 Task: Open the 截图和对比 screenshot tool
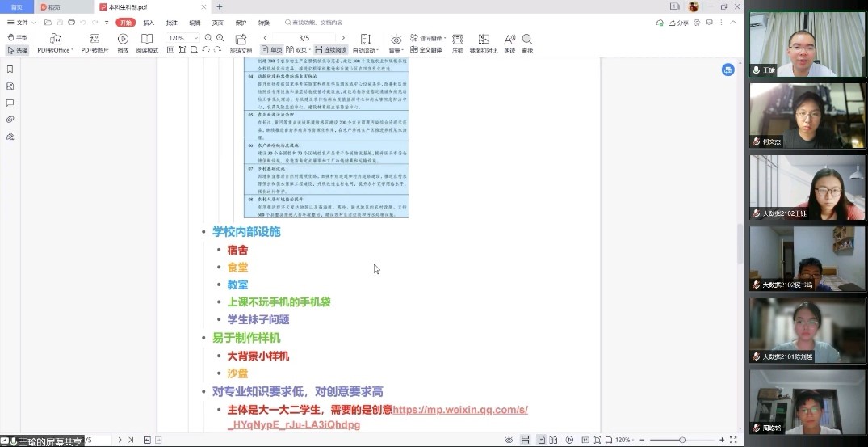pos(484,43)
